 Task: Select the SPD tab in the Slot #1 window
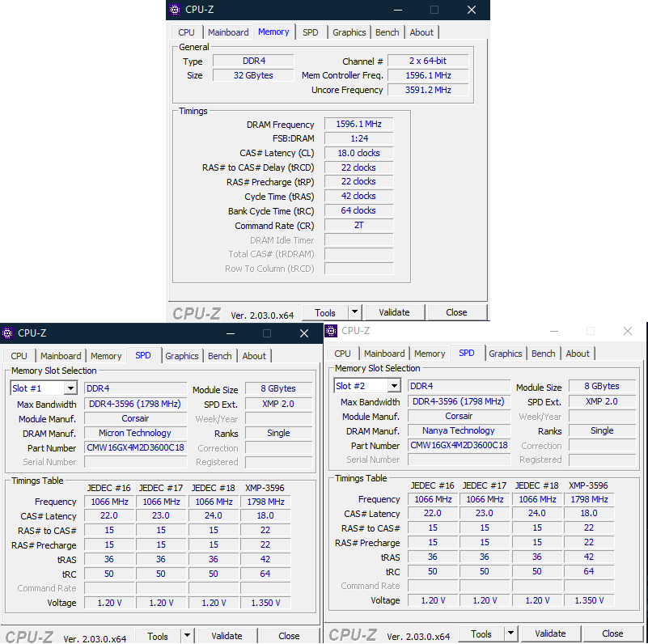pyautogui.click(x=143, y=355)
